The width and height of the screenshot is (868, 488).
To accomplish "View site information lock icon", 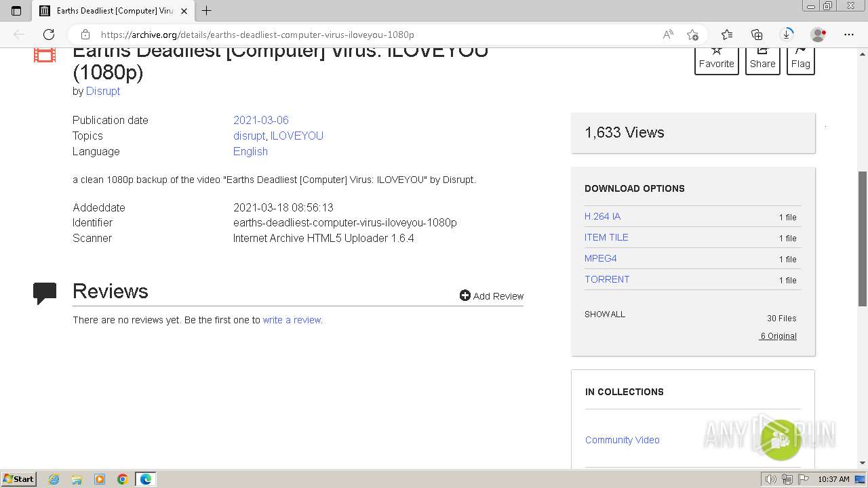I will click(x=85, y=35).
